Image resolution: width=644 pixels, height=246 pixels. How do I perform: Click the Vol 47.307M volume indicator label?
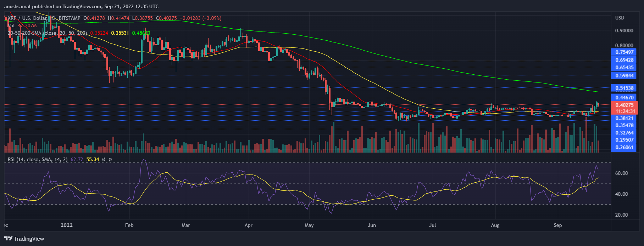tap(22, 25)
